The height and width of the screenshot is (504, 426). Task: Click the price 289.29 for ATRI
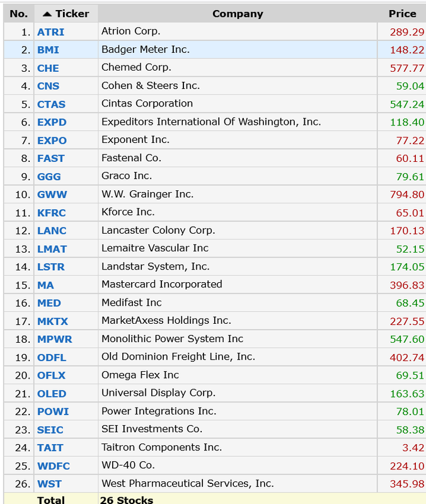(x=407, y=32)
